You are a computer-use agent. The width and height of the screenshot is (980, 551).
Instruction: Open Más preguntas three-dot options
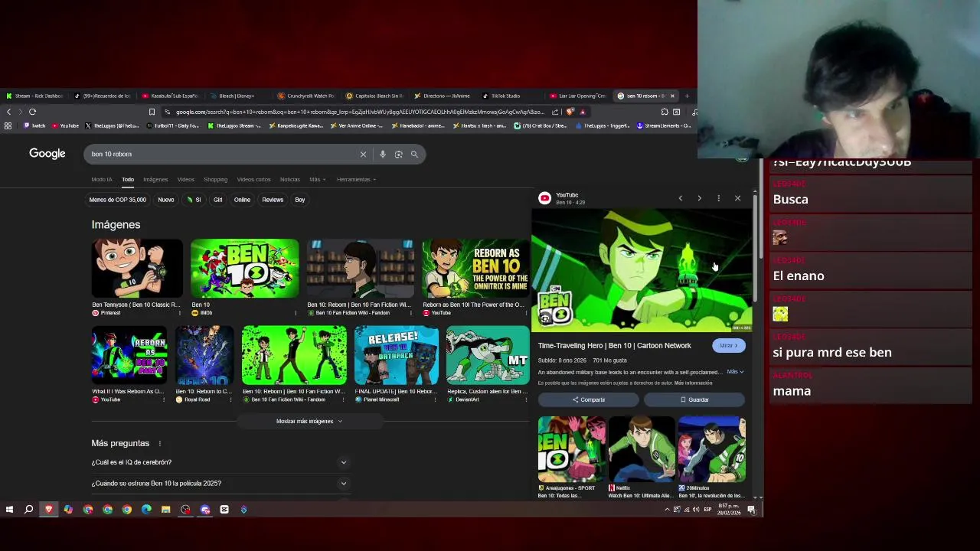click(160, 443)
